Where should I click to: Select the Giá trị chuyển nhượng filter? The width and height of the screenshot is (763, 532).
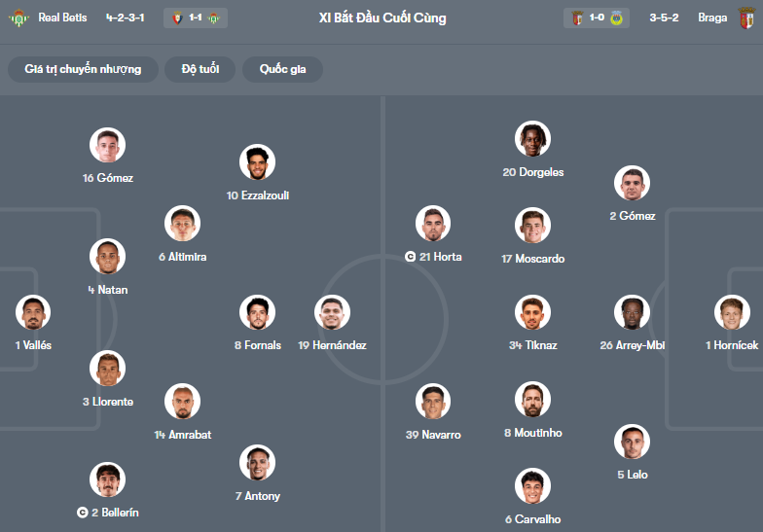[x=83, y=69]
